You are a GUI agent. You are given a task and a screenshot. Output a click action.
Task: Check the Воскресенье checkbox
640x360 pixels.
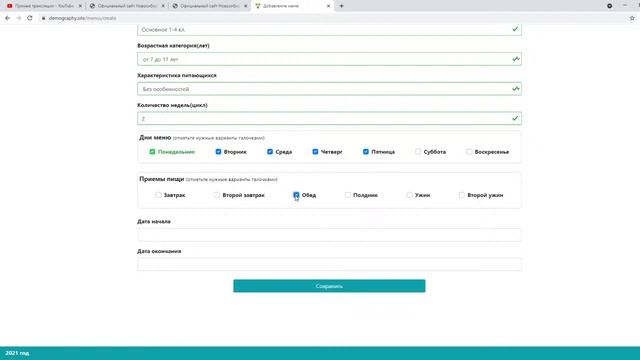click(x=469, y=152)
